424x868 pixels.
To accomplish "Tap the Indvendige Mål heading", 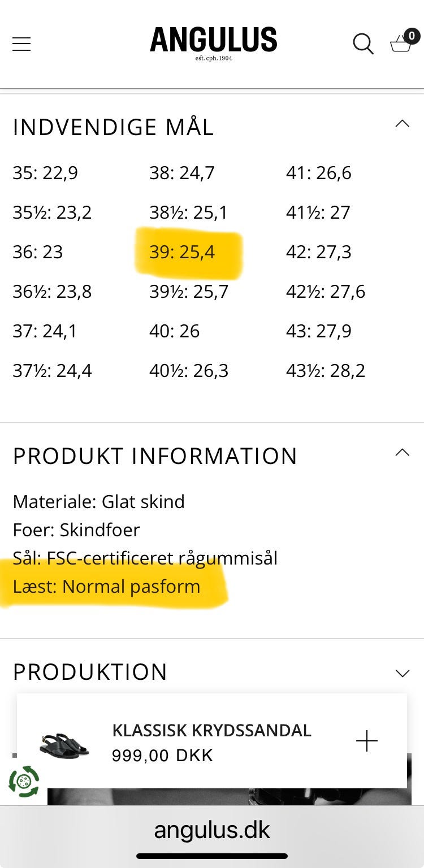I will click(113, 127).
